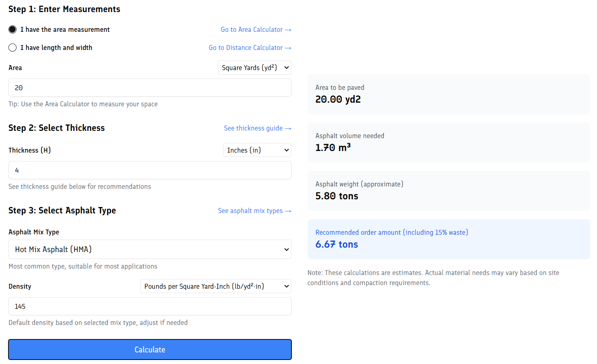Click the Area input field showing 20
597x364 pixels.
pos(150,88)
